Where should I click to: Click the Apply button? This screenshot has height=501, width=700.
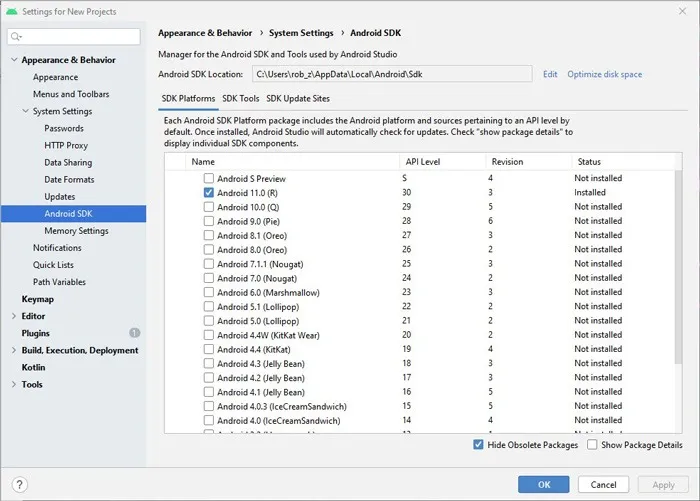(663, 484)
